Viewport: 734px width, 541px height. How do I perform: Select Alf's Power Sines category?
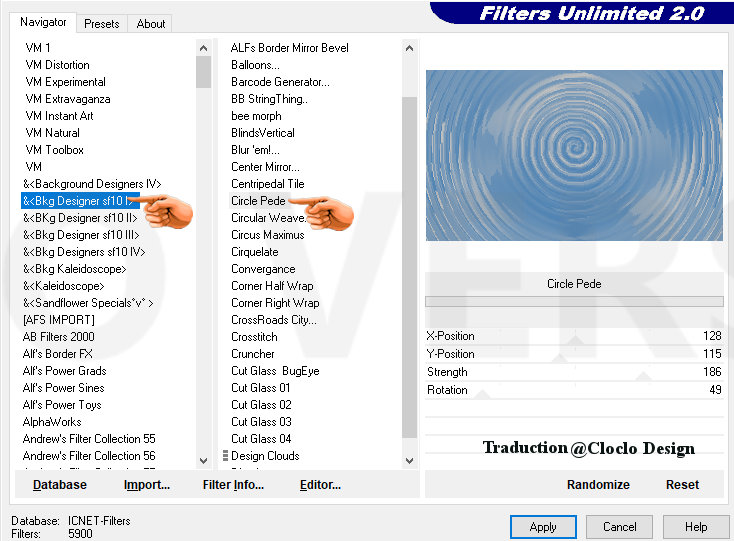coord(64,388)
